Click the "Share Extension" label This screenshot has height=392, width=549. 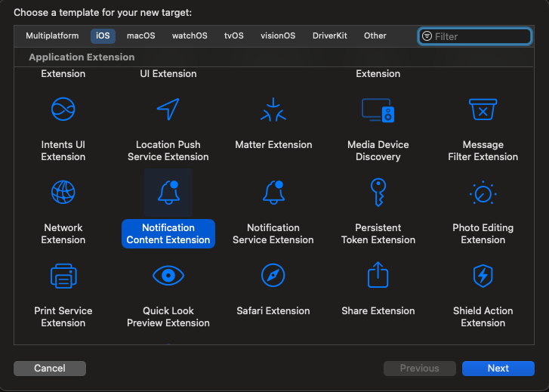pos(378,310)
